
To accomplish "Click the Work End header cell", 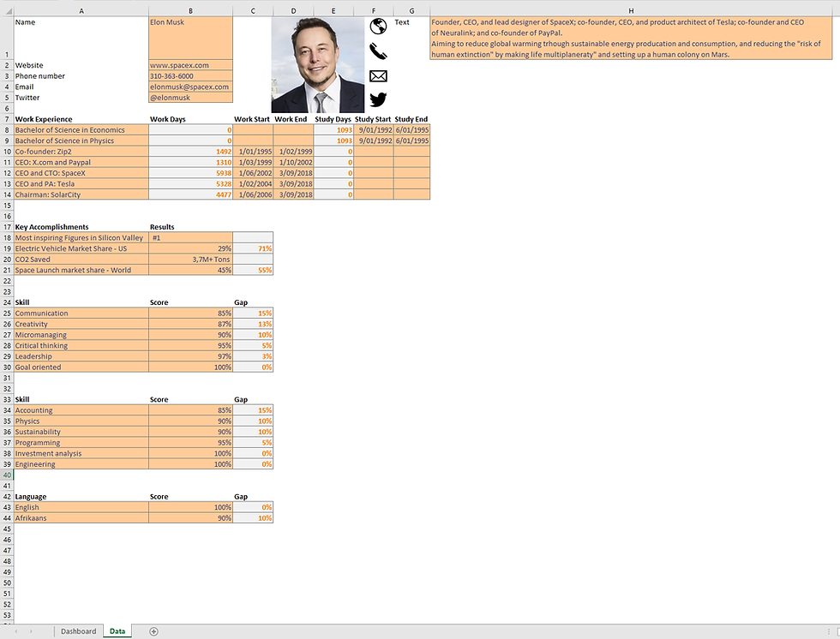I will pos(293,119).
